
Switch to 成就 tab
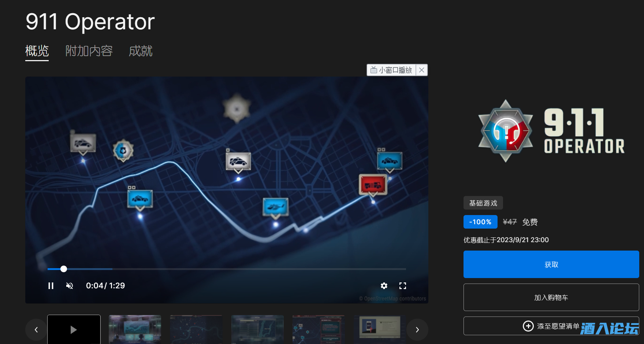tap(141, 51)
